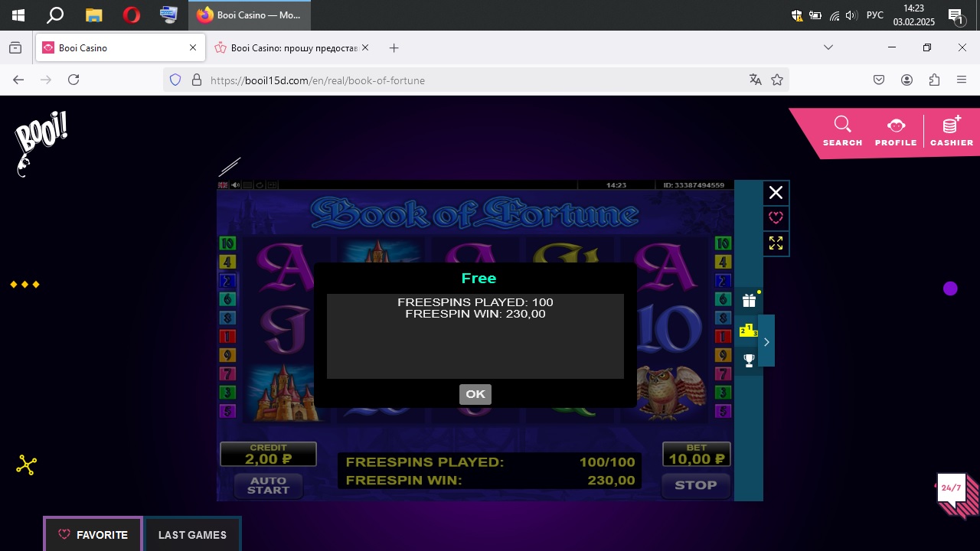Switch keyboard language РУС indicator

click(x=874, y=15)
